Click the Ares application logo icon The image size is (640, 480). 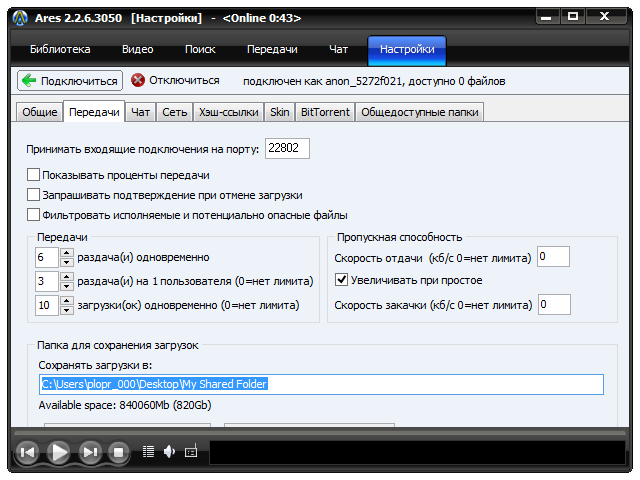point(20,18)
